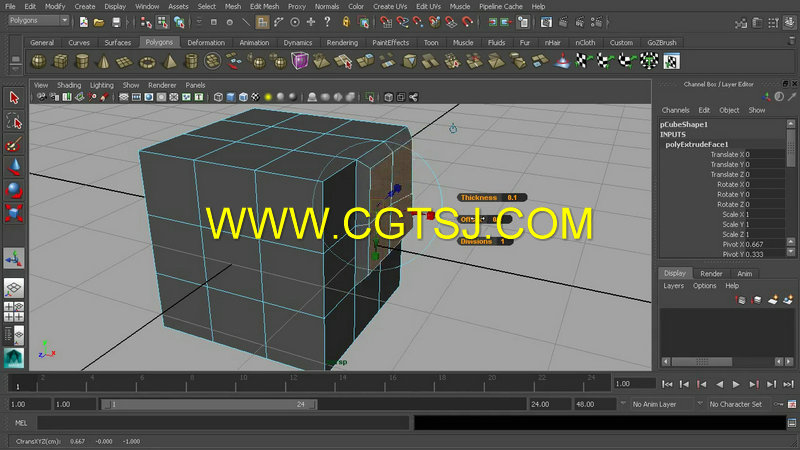
Task: Open the viewport Lighting menu
Action: pyautogui.click(x=102, y=85)
